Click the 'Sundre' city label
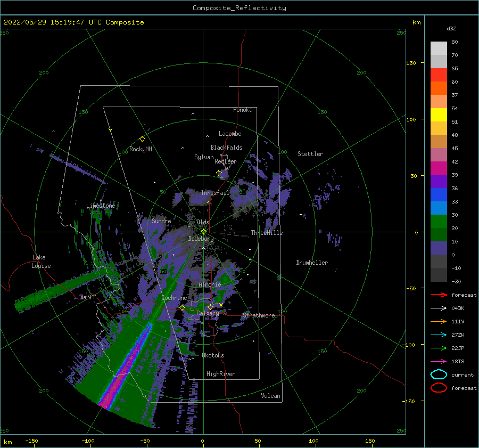The width and height of the screenshot is (479, 448). (162, 221)
